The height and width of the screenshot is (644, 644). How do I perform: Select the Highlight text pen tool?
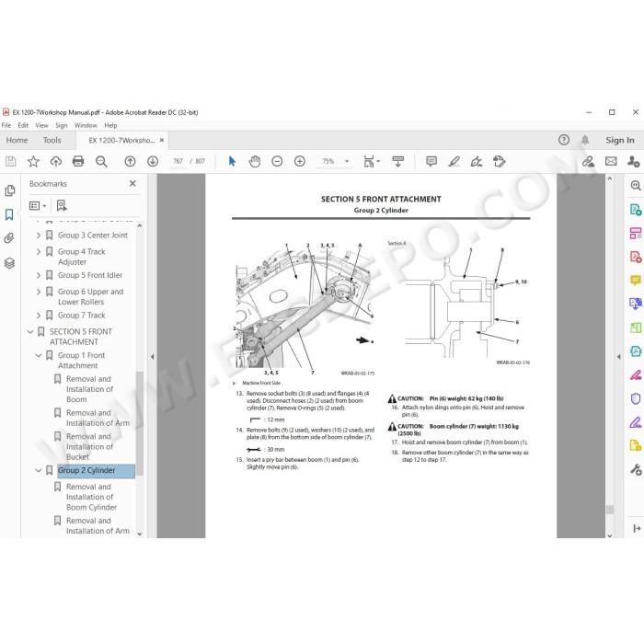(454, 161)
